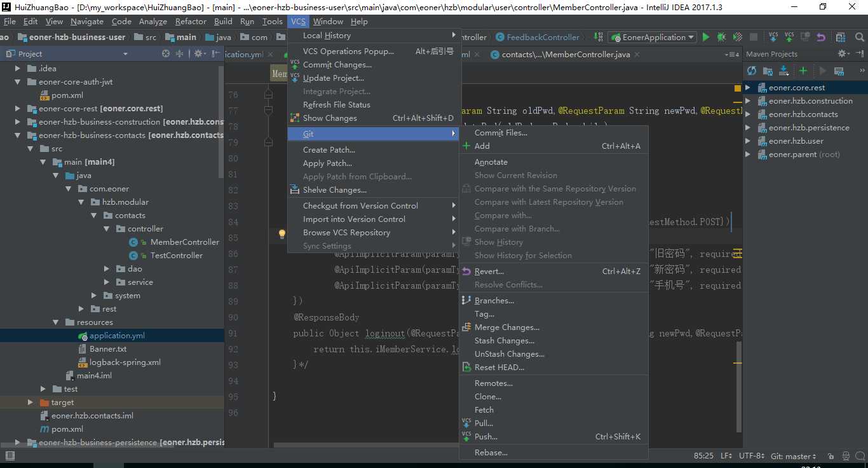Open Project Structure from the toolbar
This screenshot has width=868, height=468.
coord(840,38)
